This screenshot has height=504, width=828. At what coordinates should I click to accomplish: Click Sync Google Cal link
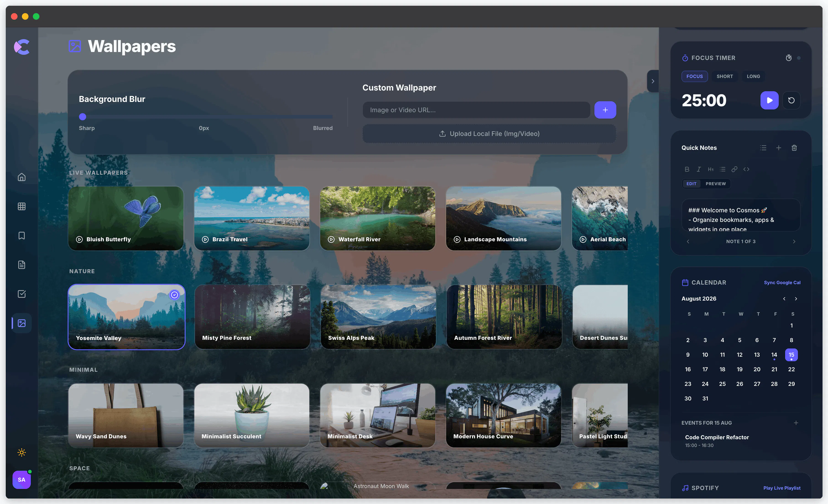pos(782,283)
